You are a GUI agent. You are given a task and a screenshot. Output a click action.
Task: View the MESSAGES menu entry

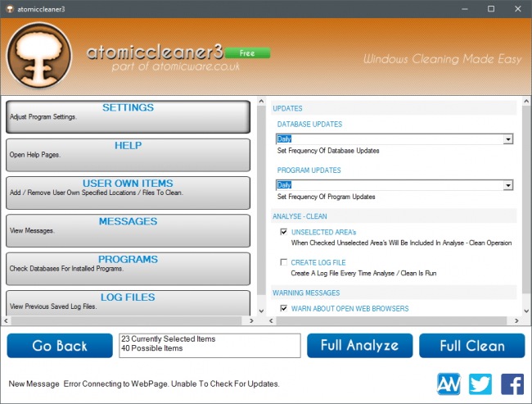coord(128,231)
